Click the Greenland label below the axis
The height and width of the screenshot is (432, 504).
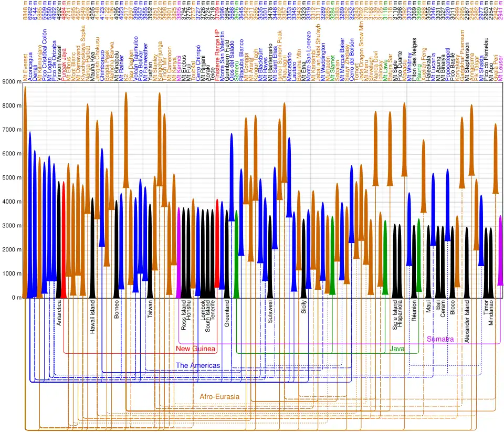tap(227, 313)
